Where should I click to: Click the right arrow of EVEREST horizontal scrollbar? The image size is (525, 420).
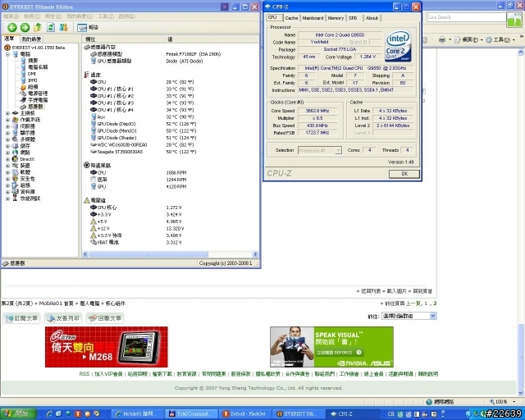255,254
